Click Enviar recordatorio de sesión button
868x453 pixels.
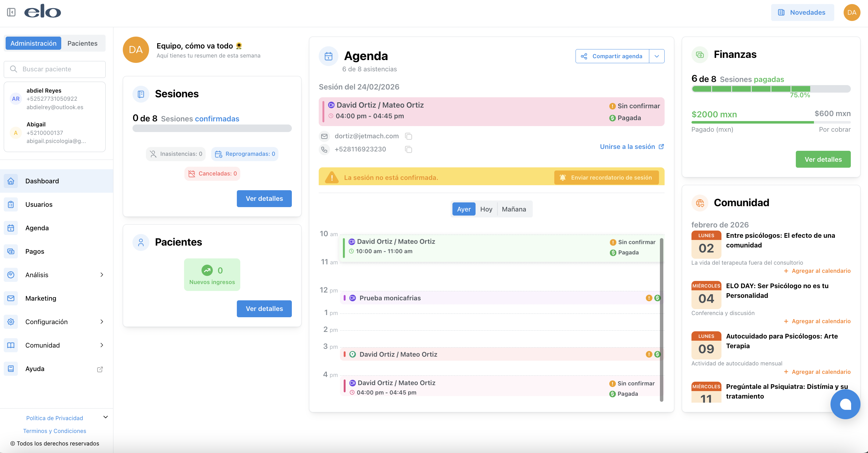coord(606,177)
